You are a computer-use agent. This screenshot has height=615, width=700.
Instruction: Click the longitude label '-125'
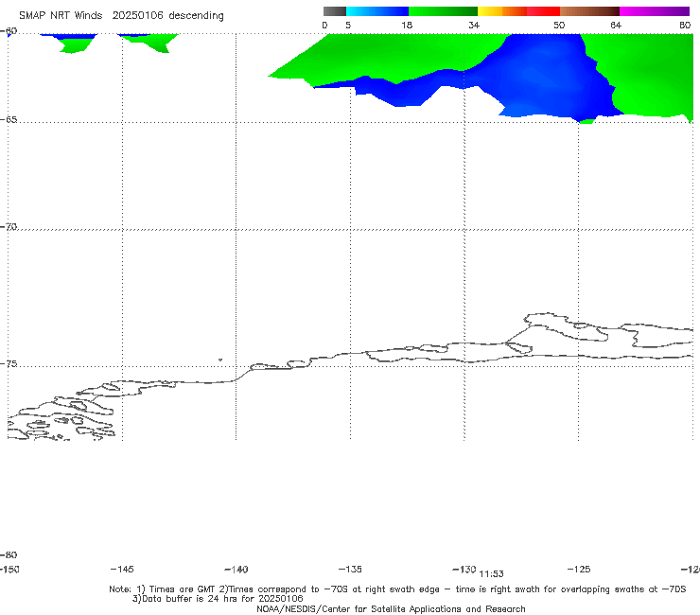(x=579, y=569)
